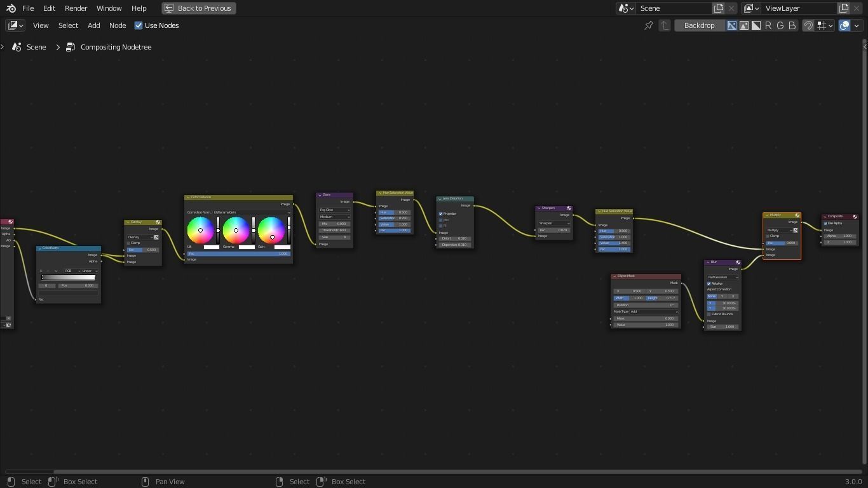
Task: Enable Clamp checkbox on Multiply node
Action: click(768, 236)
